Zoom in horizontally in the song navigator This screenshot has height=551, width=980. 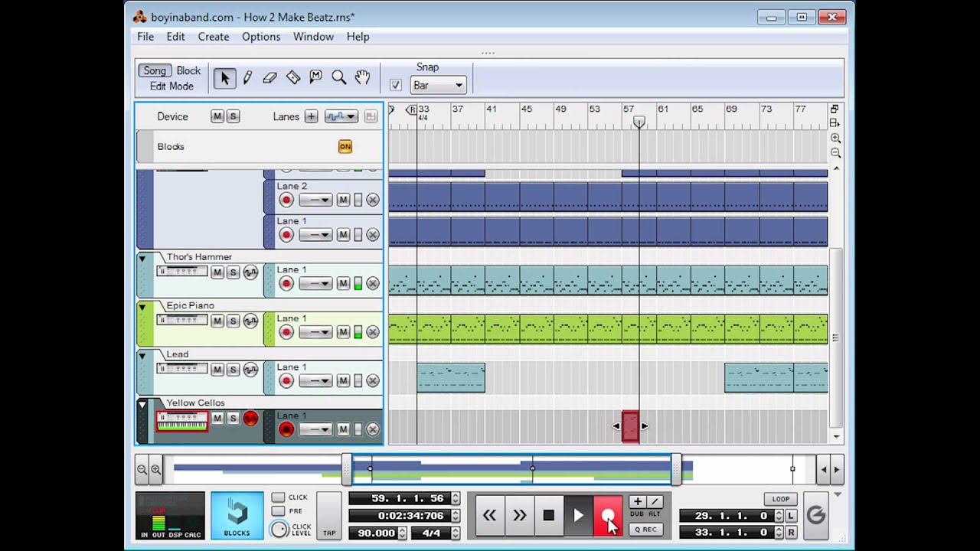155,469
